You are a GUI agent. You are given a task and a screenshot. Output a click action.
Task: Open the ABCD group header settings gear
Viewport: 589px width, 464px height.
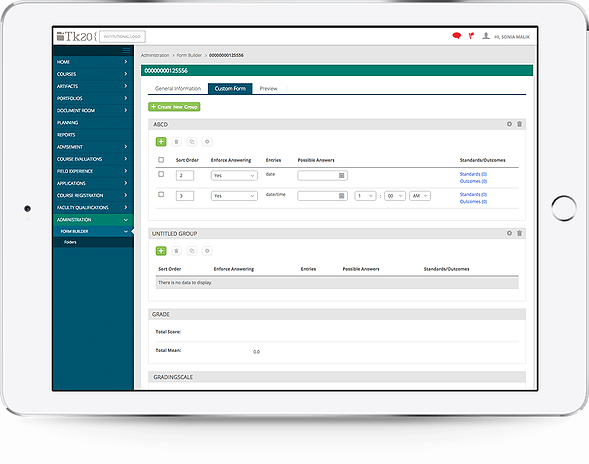click(x=509, y=124)
